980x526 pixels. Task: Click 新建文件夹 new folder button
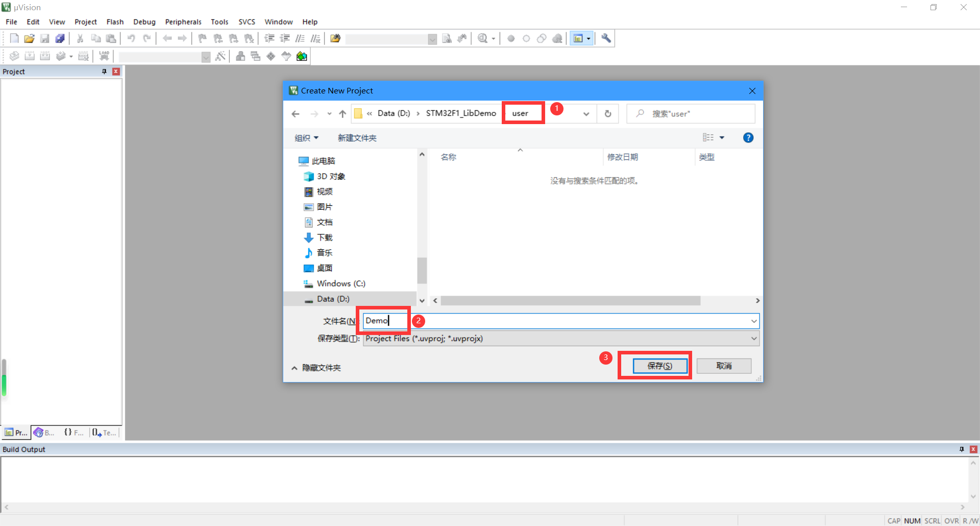pyautogui.click(x=357, y=138)
